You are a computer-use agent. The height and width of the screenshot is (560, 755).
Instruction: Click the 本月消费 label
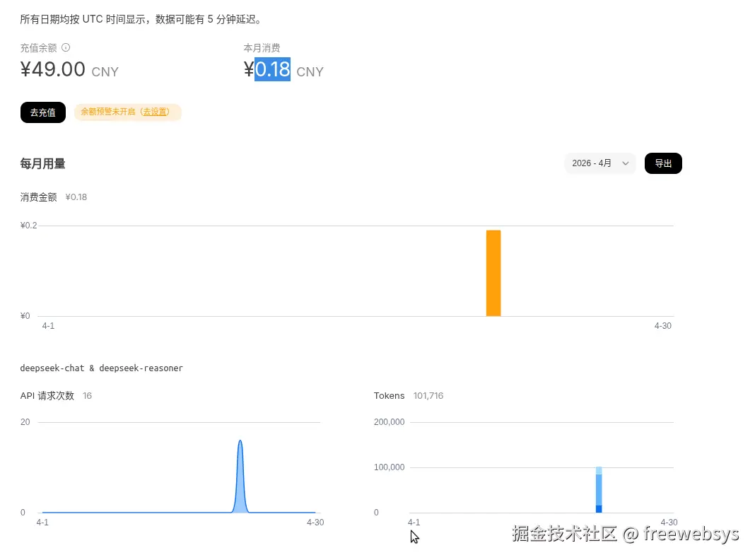tap(262, 47)
